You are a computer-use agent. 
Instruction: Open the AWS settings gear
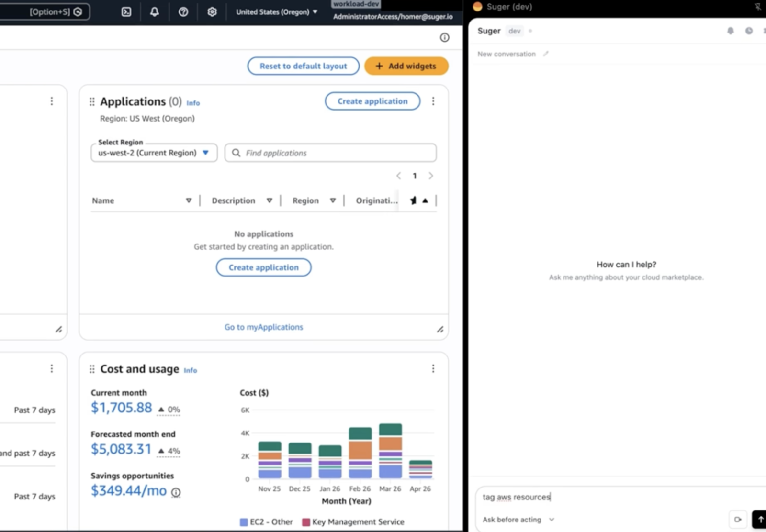coord(212,12)
